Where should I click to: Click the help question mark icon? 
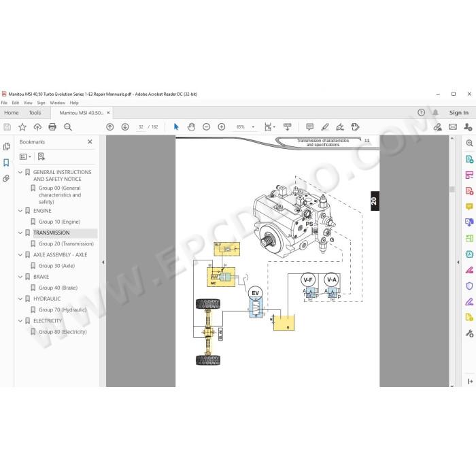[421, 113]
